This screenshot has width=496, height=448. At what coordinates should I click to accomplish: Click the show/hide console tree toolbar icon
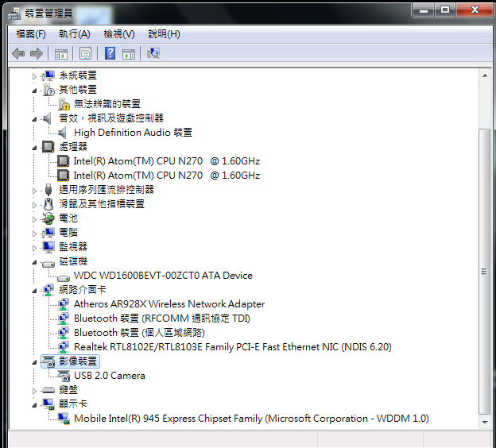61,54
